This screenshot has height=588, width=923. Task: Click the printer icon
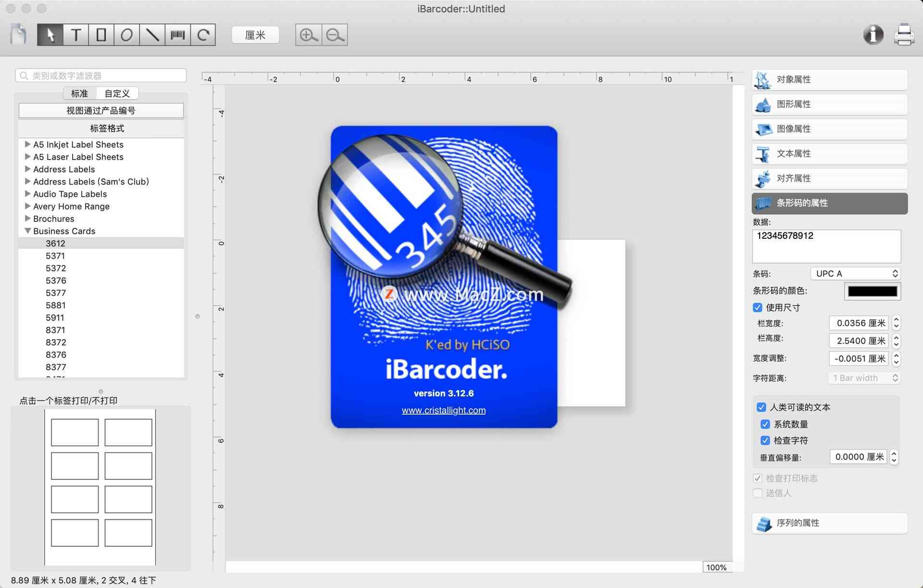point(904,35)
